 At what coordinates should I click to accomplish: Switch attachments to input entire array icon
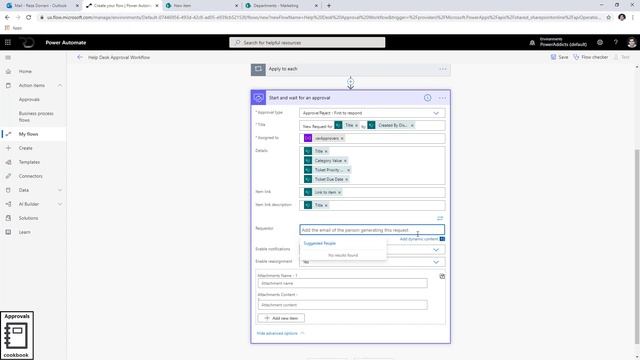[x=442, y=276]
